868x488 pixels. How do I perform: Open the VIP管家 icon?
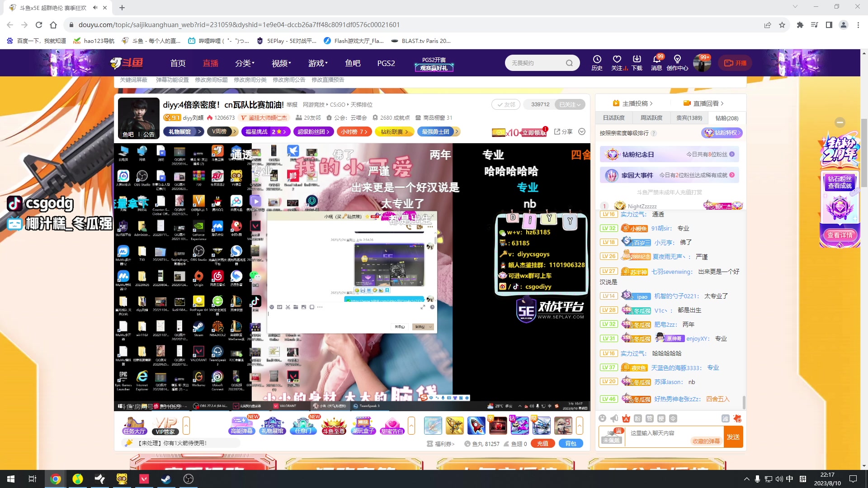(165, 426)
